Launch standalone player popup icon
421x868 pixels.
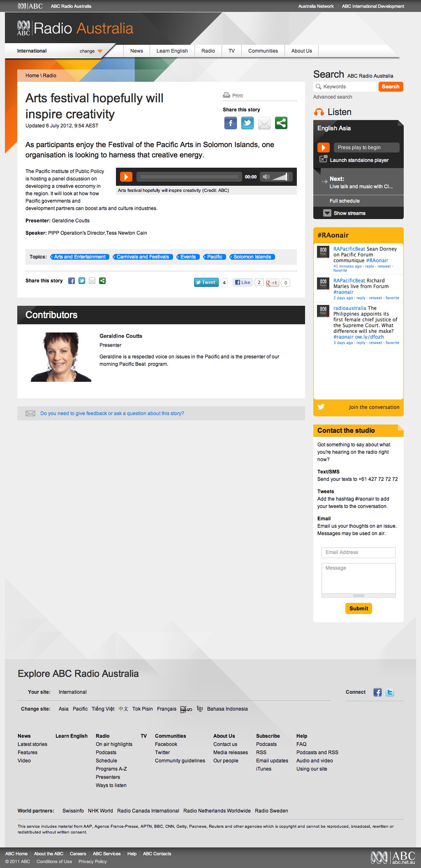tap(323, 159)
